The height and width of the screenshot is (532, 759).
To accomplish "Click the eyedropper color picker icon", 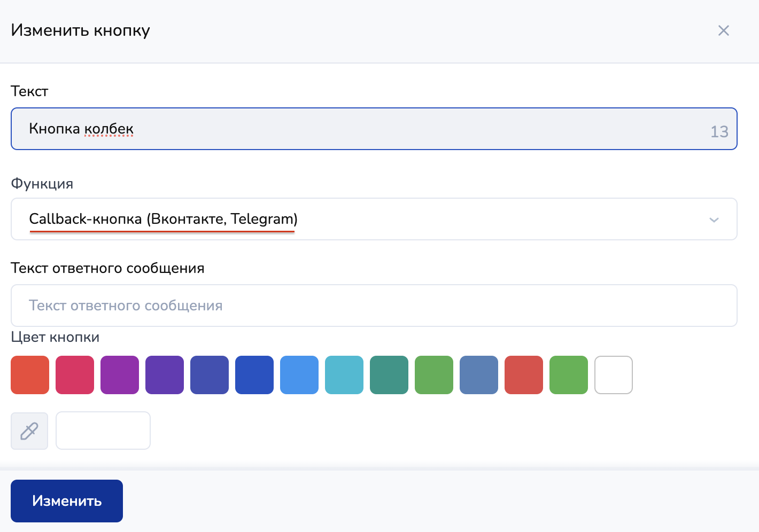I will (29, 431).
